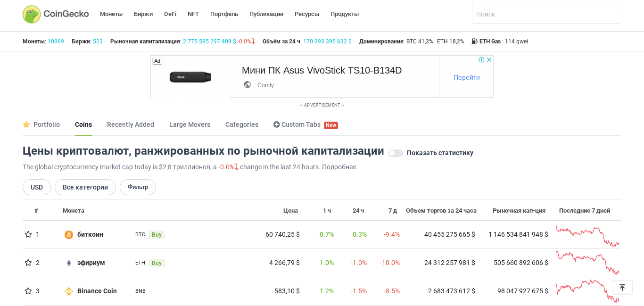Open the Публикации menu
The width and height of the screenshot is (644, 306).
[266, 14]
